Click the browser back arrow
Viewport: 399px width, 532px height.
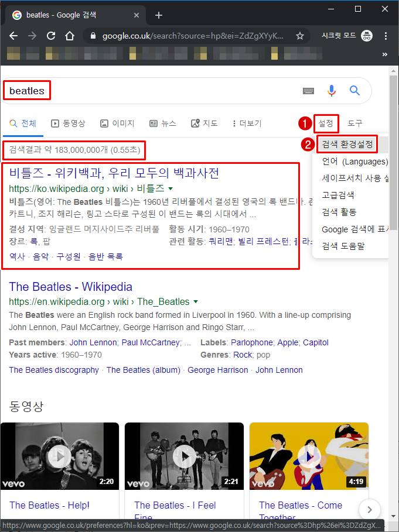pos(13,36)
